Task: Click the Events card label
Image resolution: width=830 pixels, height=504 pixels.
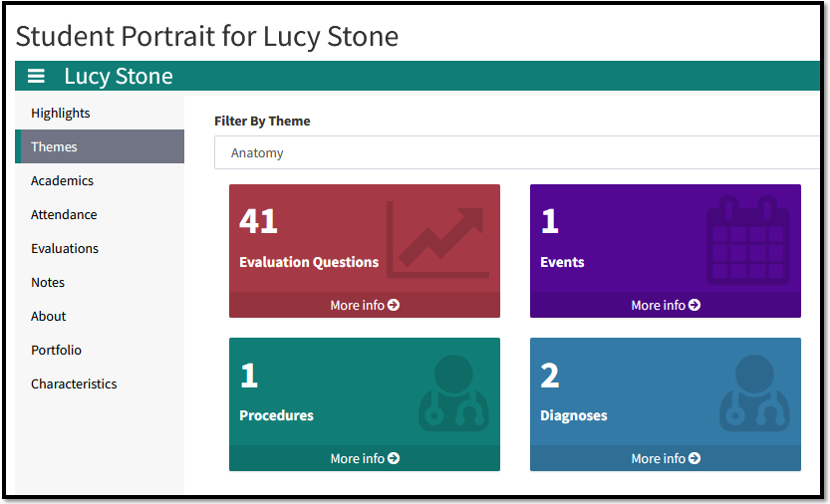Action: tap(562, 262)
